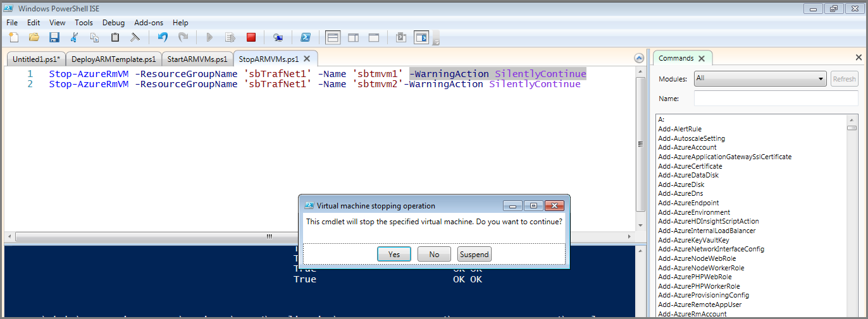Click the Show Command Window icon
Image resolution: width=868 pixels, height=319 pixels.
tap(400, 37)
